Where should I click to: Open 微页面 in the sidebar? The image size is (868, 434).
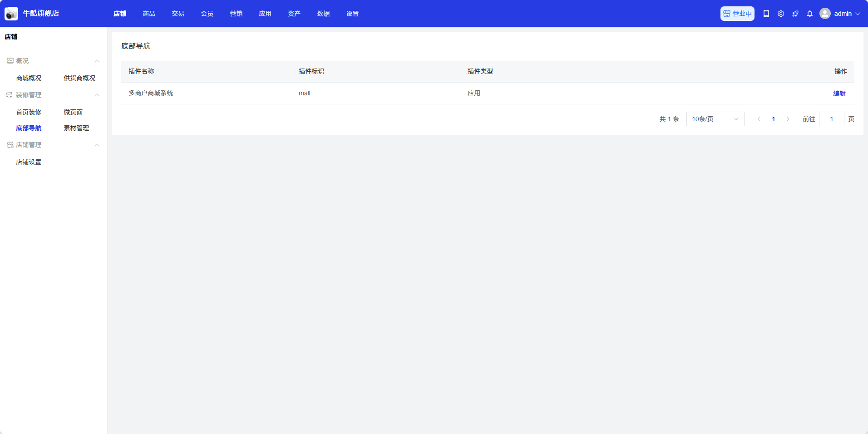[x=73, y=112]
